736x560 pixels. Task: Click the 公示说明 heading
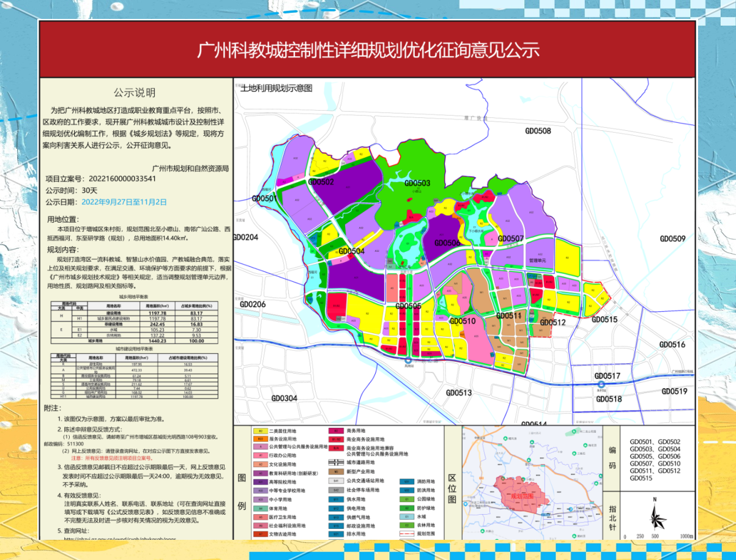coord(135,93)
